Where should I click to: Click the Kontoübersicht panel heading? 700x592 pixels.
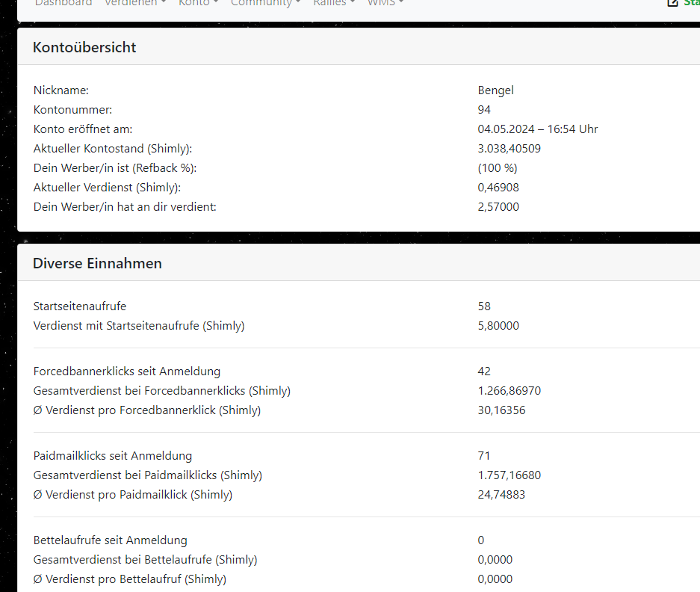pos(84,47)
